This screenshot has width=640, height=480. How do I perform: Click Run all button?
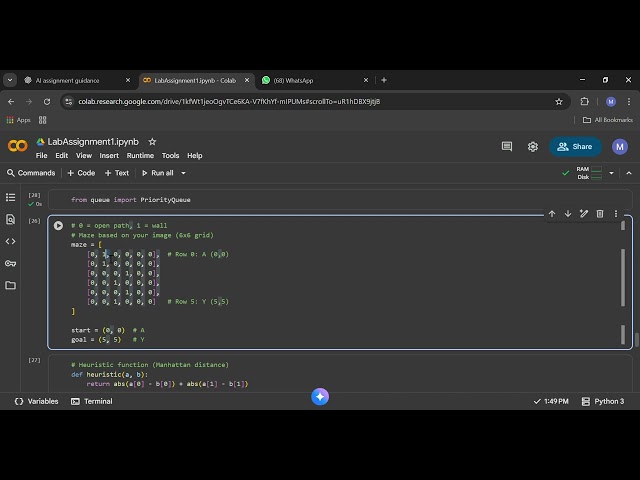[x=158, y=173]
